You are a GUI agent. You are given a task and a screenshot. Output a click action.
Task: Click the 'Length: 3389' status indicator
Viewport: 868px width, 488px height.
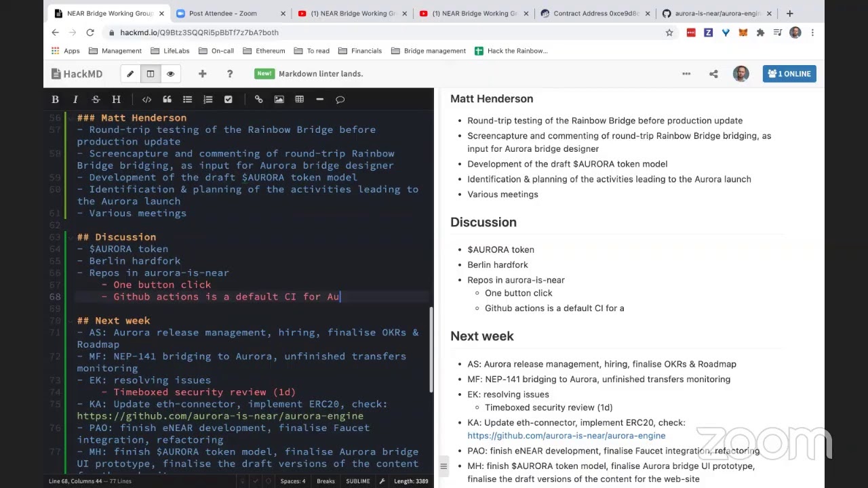(411, 481)
